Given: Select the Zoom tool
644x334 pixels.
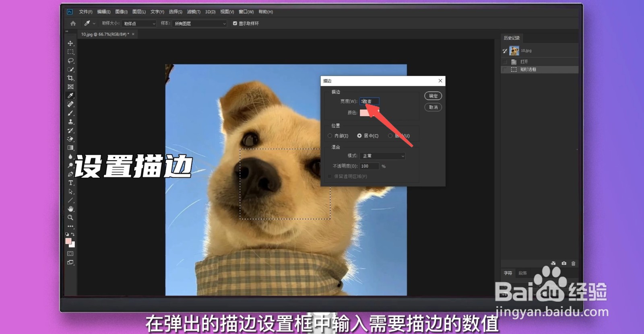Looking at the screenshot, I should pyautogui.click(x=70, y=218).
